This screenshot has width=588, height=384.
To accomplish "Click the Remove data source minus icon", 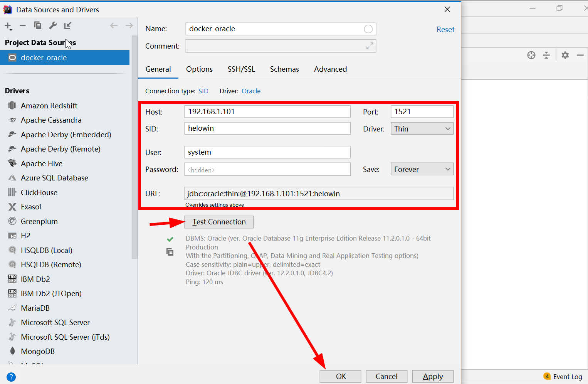I will click(x=23, y=25).
